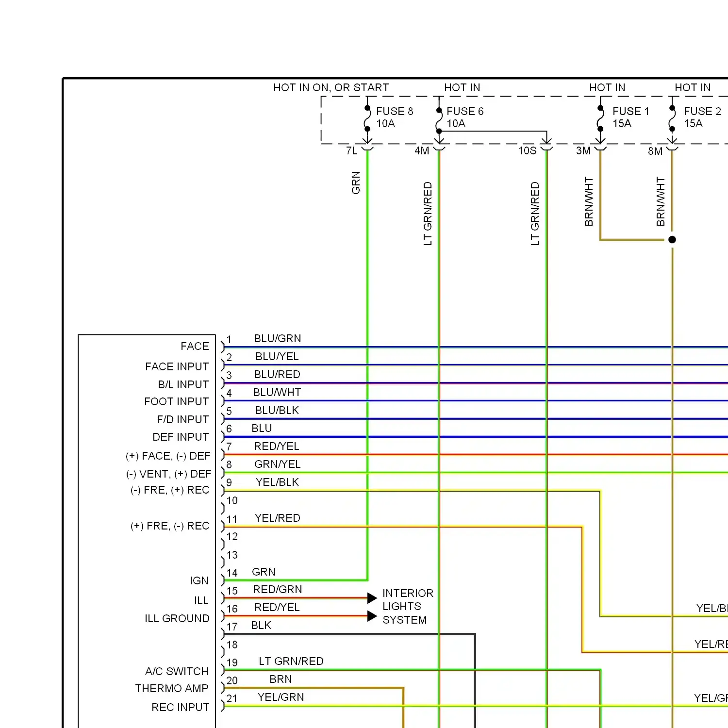Select the '(-) FRE, (+) REC' label
728x728 pixels.
[170, 490]
